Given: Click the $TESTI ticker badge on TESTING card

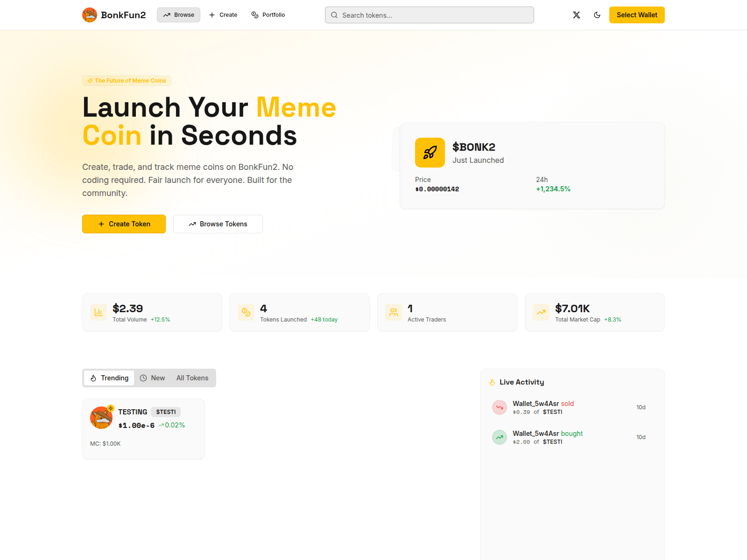Looking at the screenshot, I should point(166,412).
